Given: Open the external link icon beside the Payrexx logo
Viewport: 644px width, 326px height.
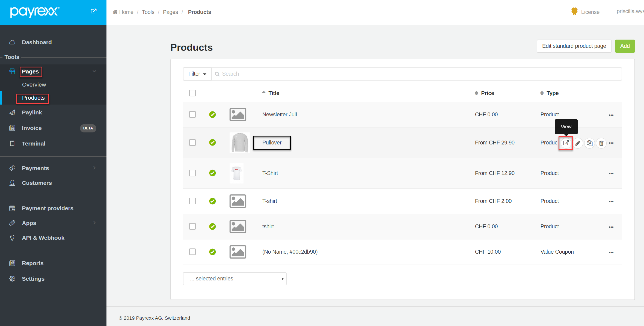Looking at the screenshot, I should coord(93,11).
